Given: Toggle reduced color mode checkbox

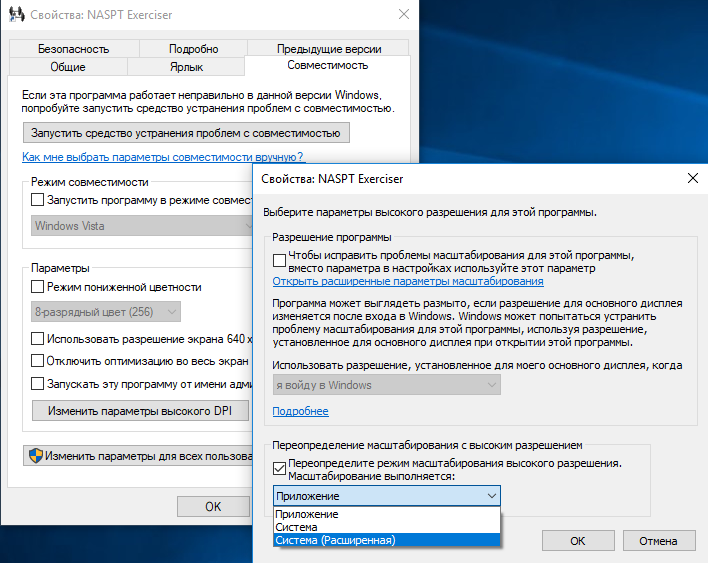Looking at the screenshot, I should tap(37, 287).
